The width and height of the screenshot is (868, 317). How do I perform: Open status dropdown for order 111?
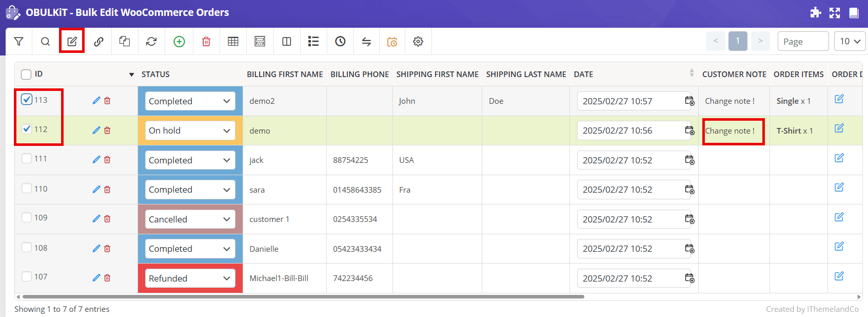point(190,160)
